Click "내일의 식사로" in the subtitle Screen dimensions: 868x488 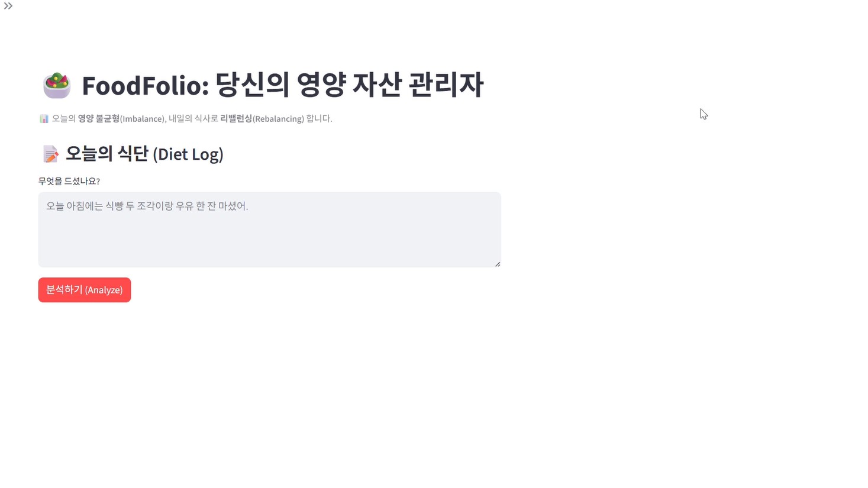click(x=193, y=119)
